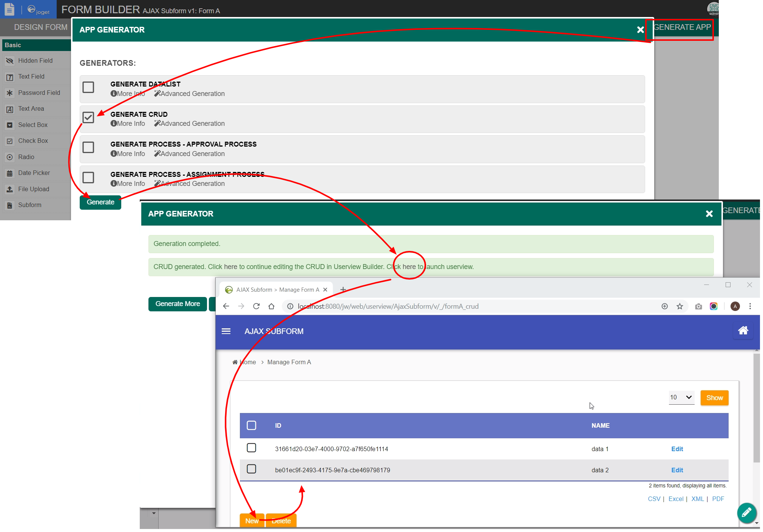Uncheck the Generate CRUD checkbox

88,118
